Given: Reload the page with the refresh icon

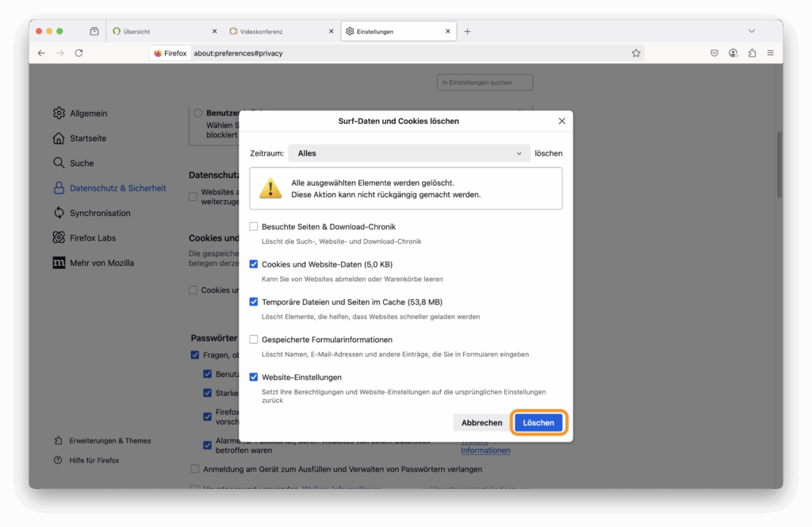Looking at the screenshot, I should (79, 53).
